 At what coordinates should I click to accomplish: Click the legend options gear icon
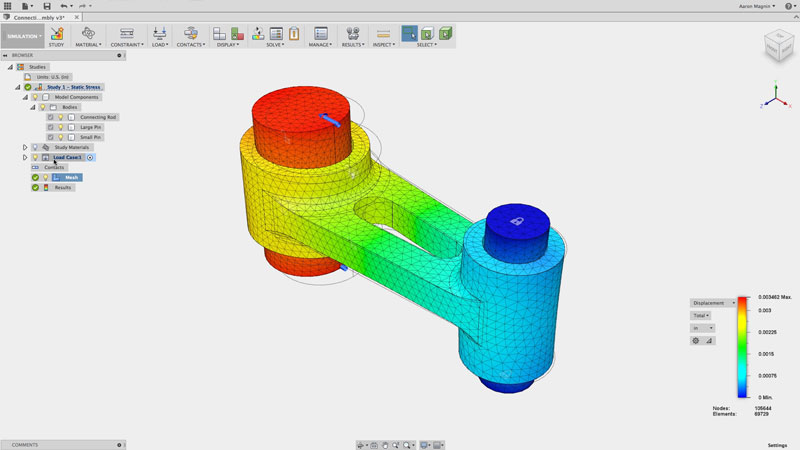695,341
